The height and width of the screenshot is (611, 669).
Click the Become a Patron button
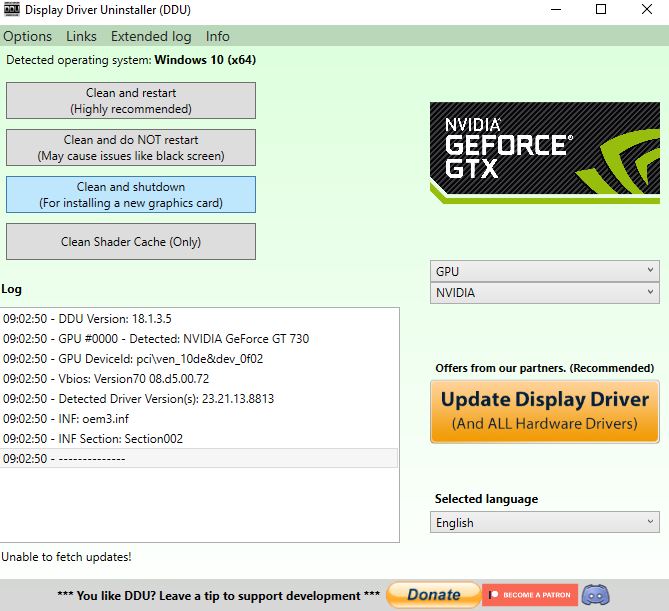point(530,595)
